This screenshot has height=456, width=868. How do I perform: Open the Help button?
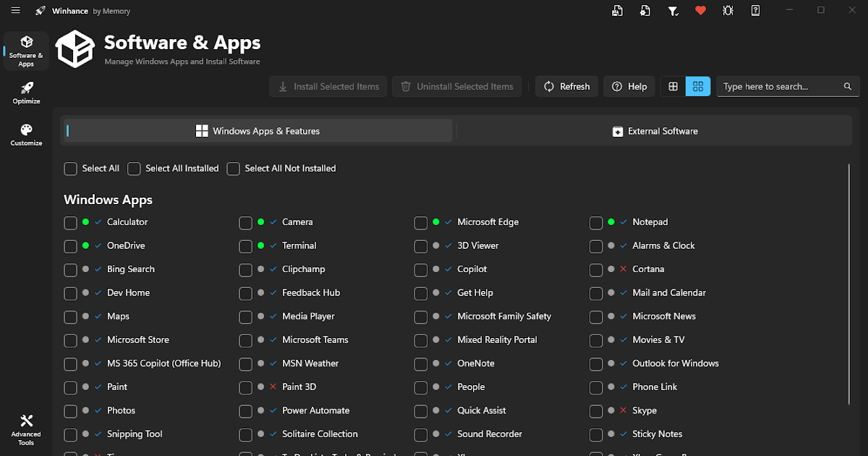pyautogui.click(x=629, y=86)
